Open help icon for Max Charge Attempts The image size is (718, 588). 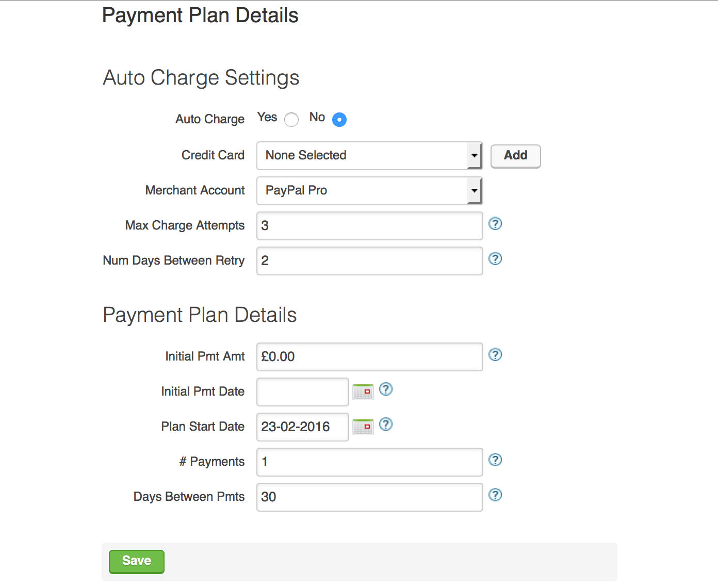click(495, 223)
